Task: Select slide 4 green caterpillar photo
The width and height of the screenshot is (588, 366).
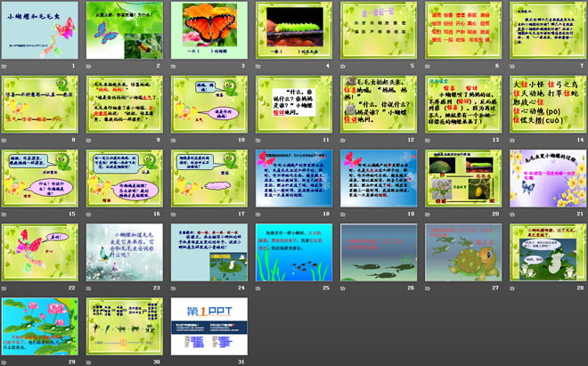Action: [x=294, y=30]
